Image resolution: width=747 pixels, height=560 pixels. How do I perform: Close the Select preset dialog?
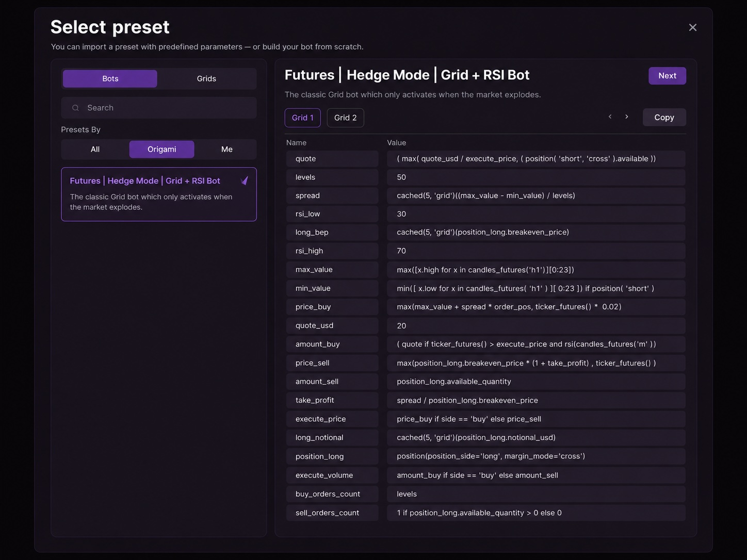(x=693, y=27)
